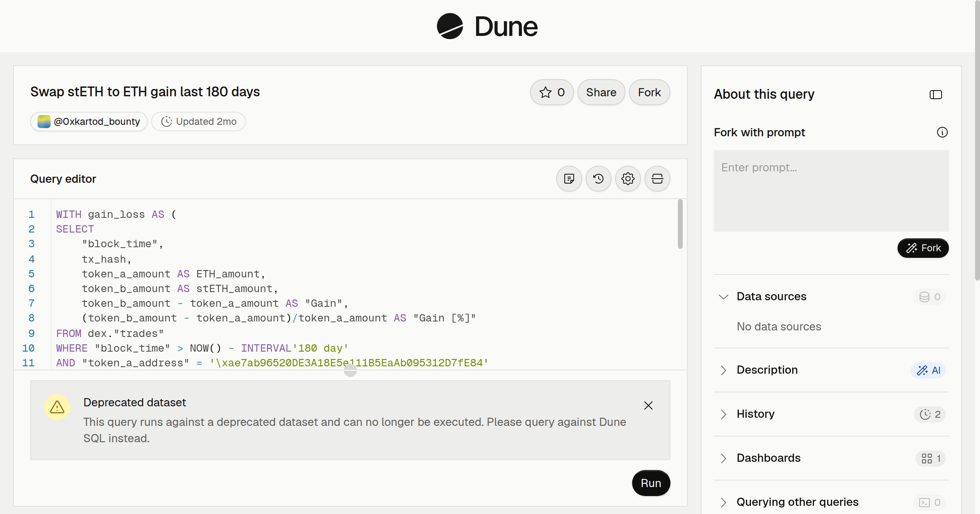Expand the Dashboards section
This screenshot has width=980, height=514.
pos(724,458)
